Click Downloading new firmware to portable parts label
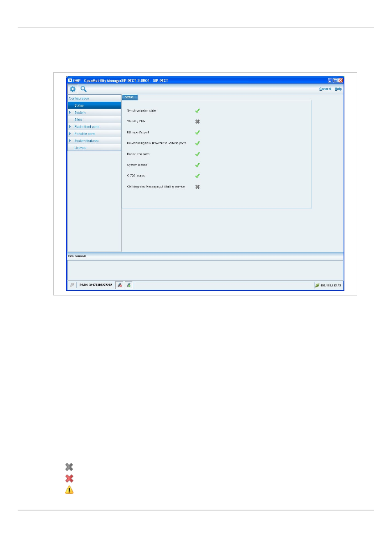392x554 pixels. coord(156,143)
